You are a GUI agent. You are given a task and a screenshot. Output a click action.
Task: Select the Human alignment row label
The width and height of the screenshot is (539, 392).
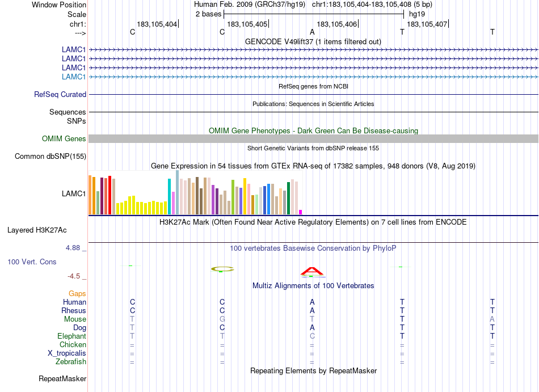coord(74,302)
